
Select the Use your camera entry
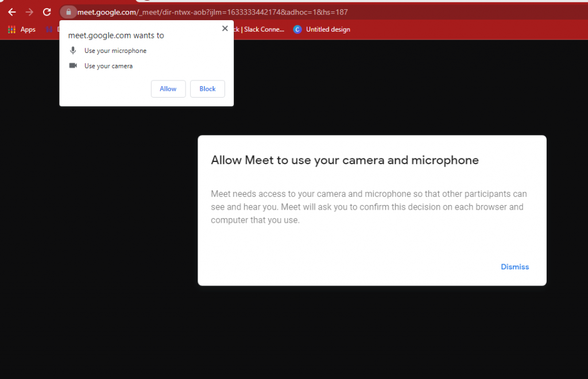click(110, 65)
